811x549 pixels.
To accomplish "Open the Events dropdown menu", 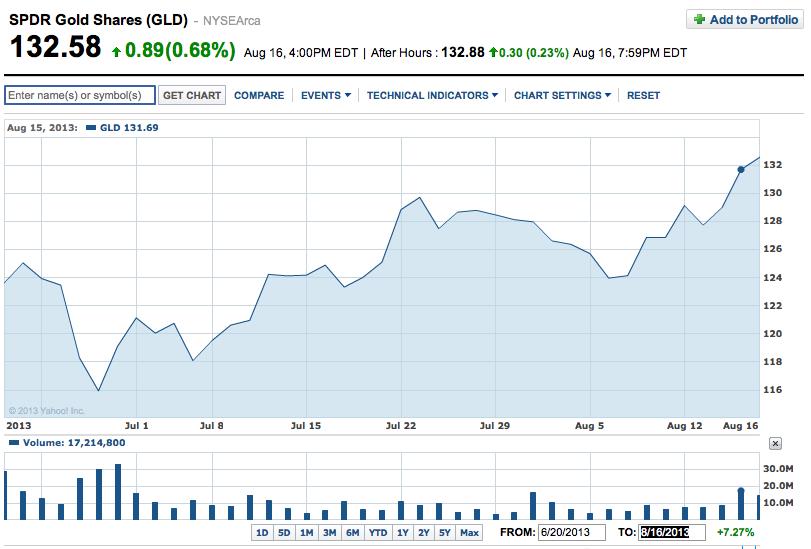I will [x=326, y=96].
